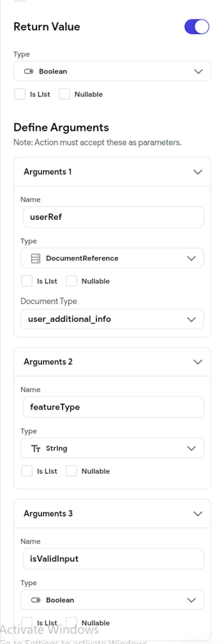Enable Nullable for userRef argument
Viewport: 224px width, 644px height.
click(71, 281)
